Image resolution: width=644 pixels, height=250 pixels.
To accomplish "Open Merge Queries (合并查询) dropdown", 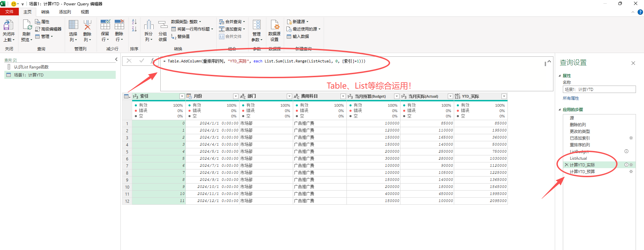I will pos(232,22).
